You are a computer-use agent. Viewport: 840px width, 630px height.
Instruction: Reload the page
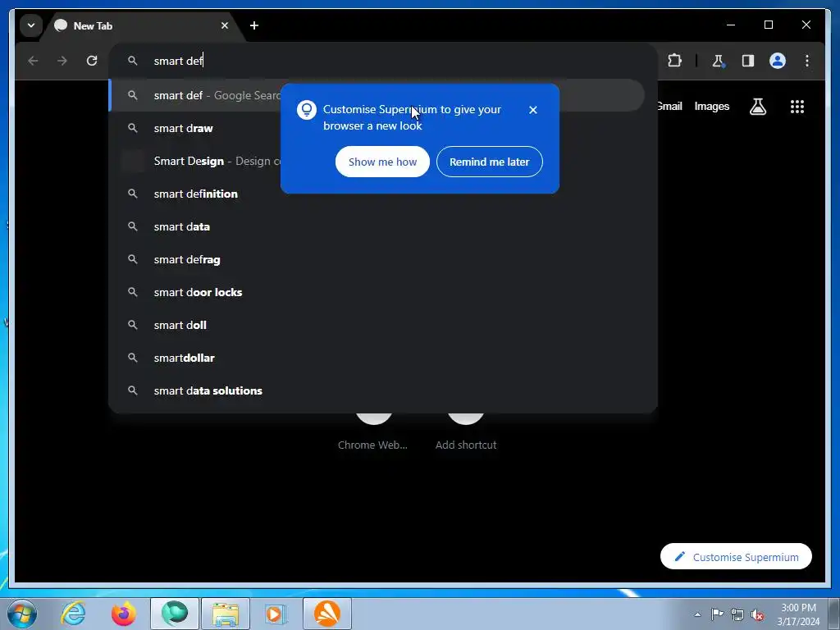click(92, 61)
